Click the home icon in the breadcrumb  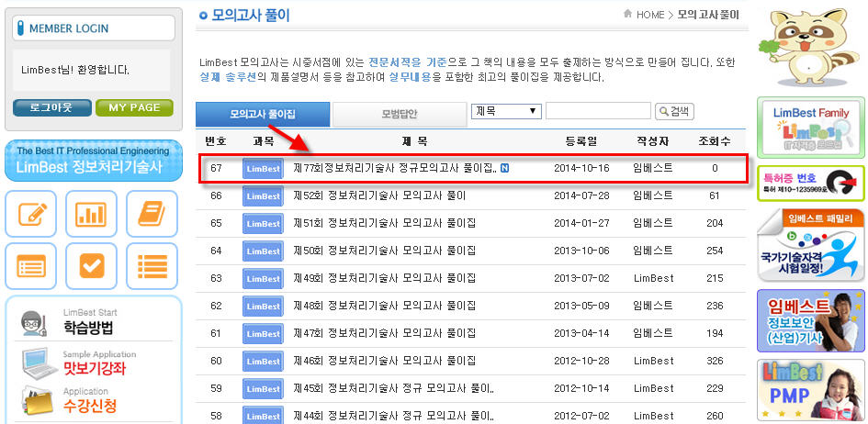[x=627, y=14]
